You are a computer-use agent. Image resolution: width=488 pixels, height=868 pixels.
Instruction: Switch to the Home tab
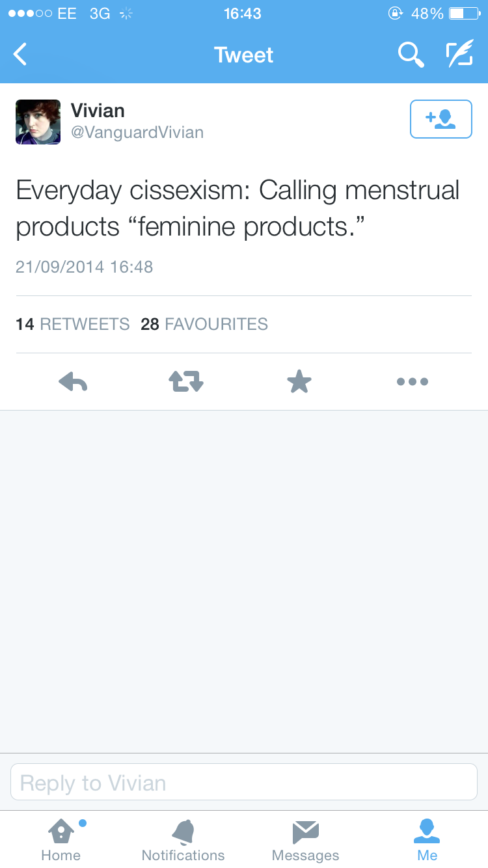point(61,839)
